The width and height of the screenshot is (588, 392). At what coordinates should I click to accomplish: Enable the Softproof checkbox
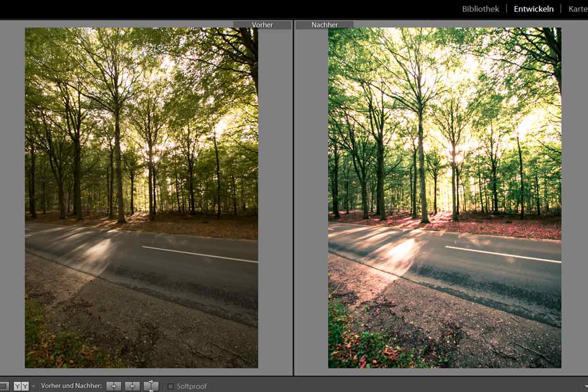tap(170, 386)
